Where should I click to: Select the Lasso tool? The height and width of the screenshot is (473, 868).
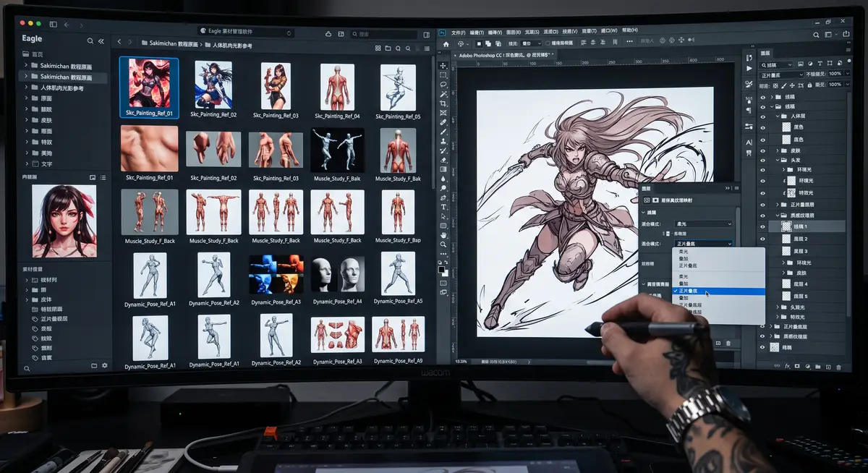(x=443, y=85)
